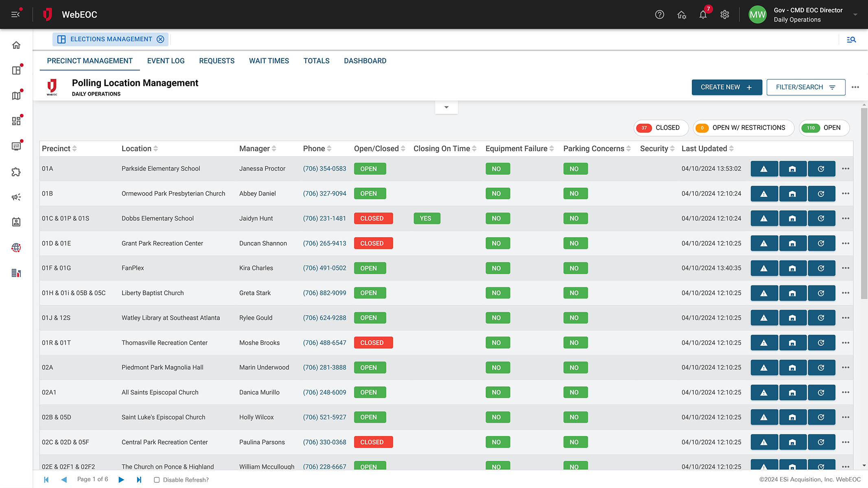The height and width of the screenshot is (488, 868).
Task: Toggle the OPEN status filter chip
Action: coord(824,128)
